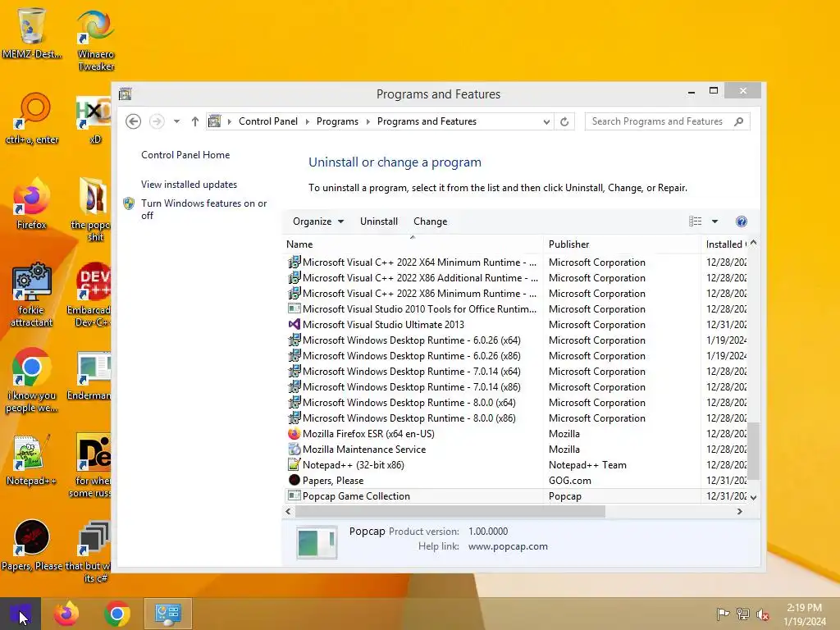Open Turn Windows features on or off

pyautogui.click(x=204, y=209)
